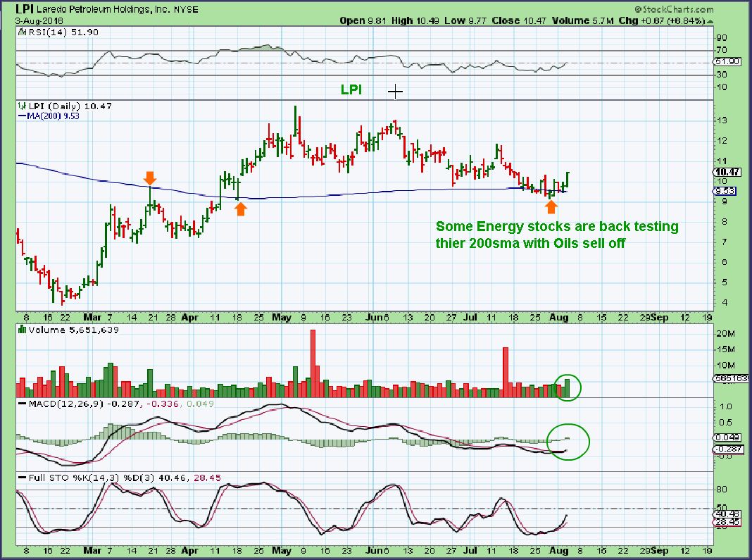
Task: Click the up-triangle after the Chg percentage
Action: [710, 21]
